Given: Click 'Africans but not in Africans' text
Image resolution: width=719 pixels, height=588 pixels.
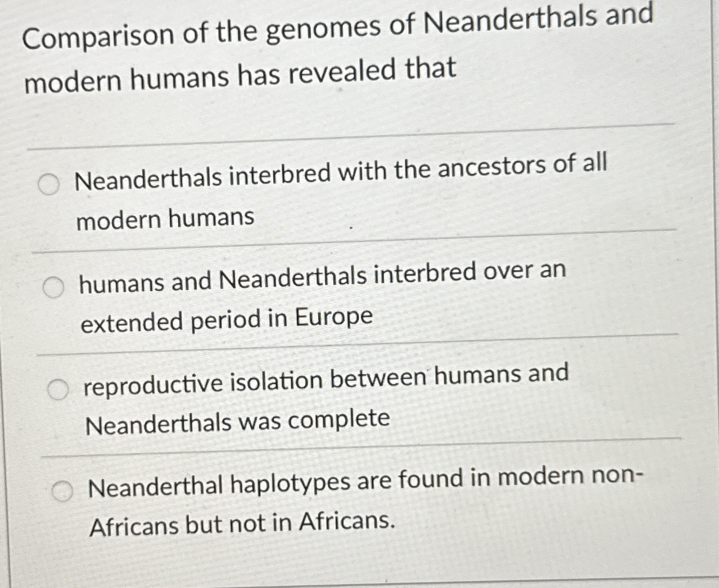Looking at the screenshot, I should click(241, 523).
